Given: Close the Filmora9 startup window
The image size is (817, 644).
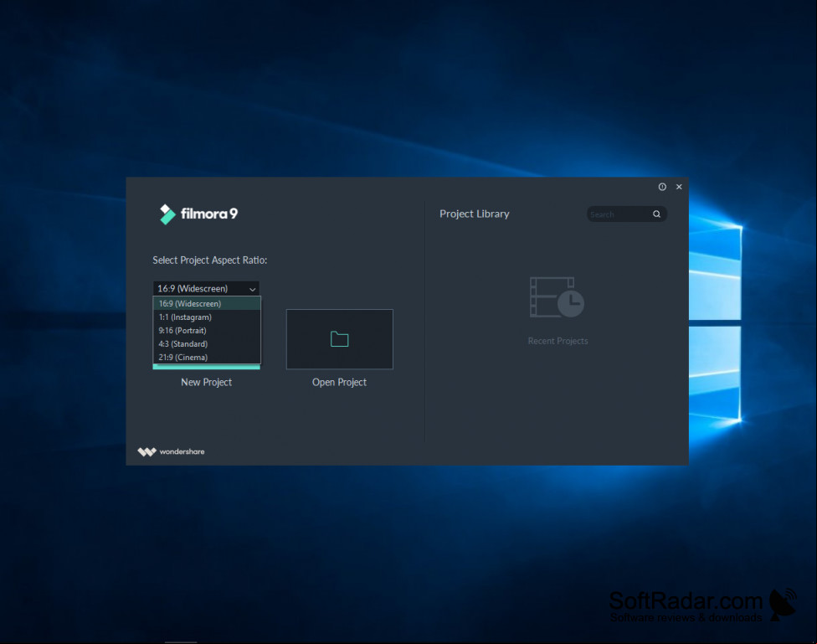Looking at the screenshot, I should (679, 187).
